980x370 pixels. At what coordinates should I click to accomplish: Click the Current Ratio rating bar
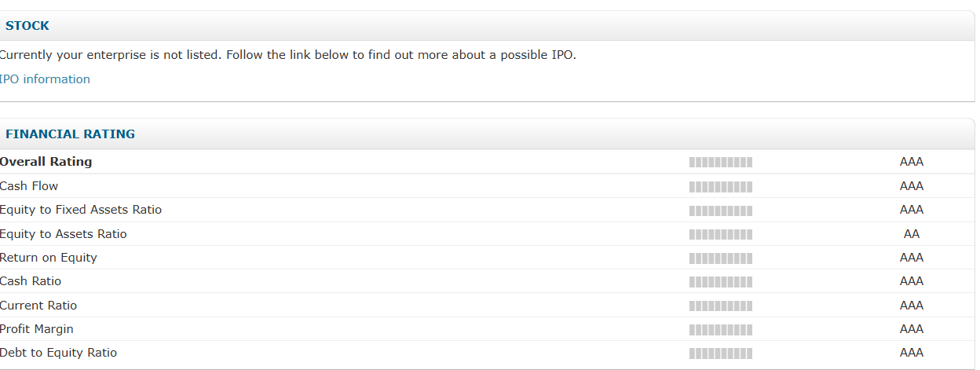pyautogui.click(x=720, y=306)
